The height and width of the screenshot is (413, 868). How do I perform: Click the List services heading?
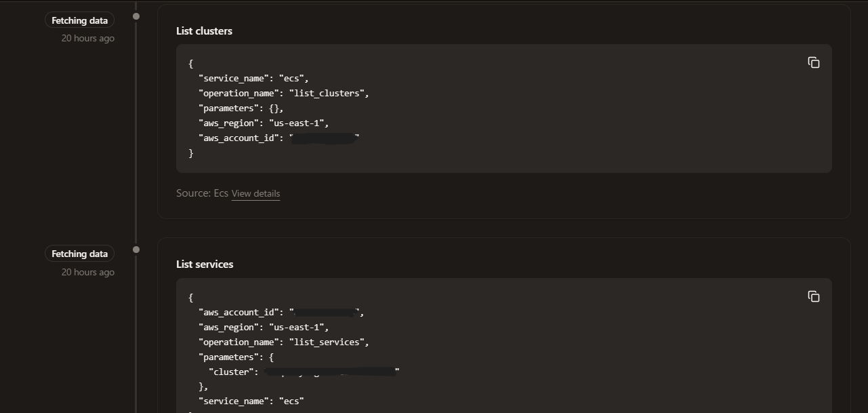205,264
